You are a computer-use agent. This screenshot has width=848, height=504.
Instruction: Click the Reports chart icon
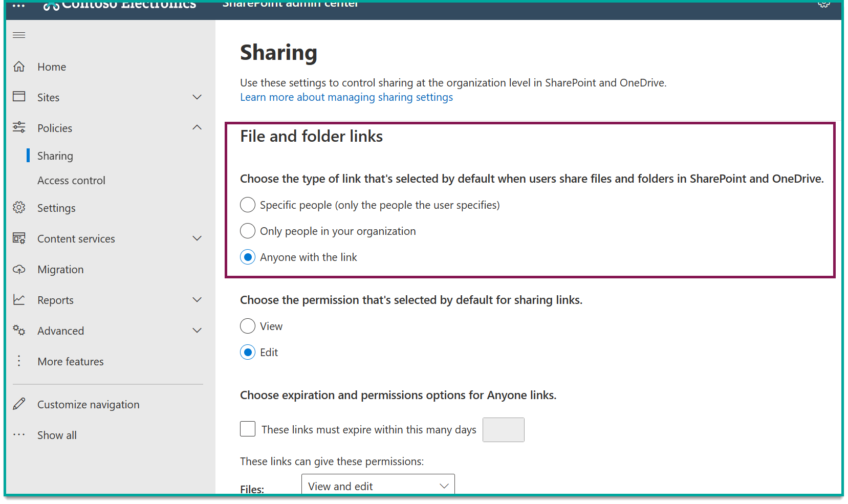19,299
